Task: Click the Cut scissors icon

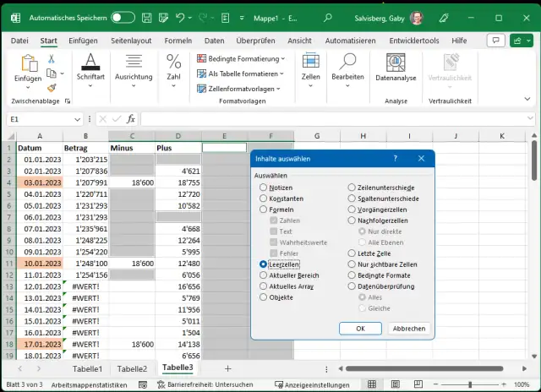Action: [x=51, y=59]
